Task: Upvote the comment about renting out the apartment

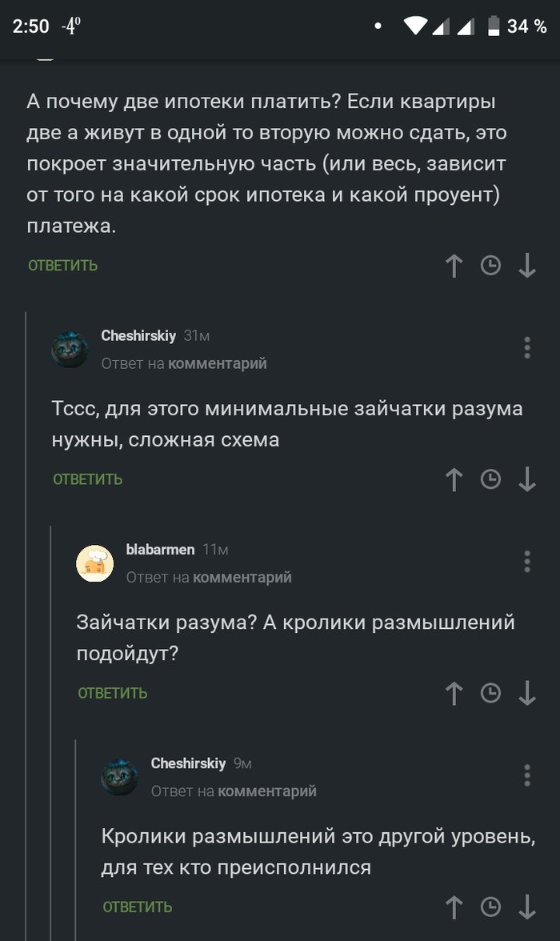Action: 454,266
